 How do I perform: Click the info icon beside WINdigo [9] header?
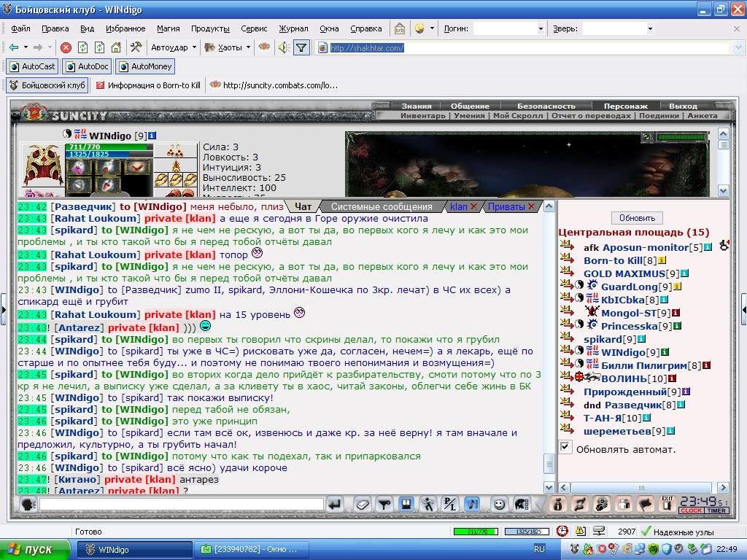pyautogui.click(x=152, y=136)
